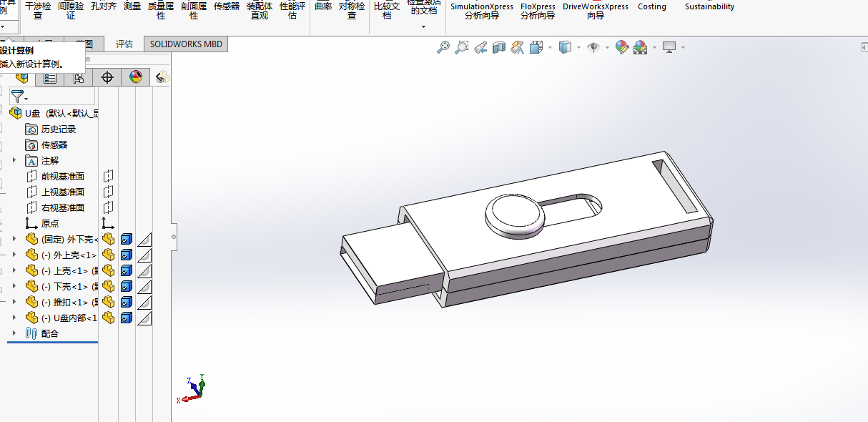
Task: Click the Zoom to Fit icon
Action: click(443, 47)
